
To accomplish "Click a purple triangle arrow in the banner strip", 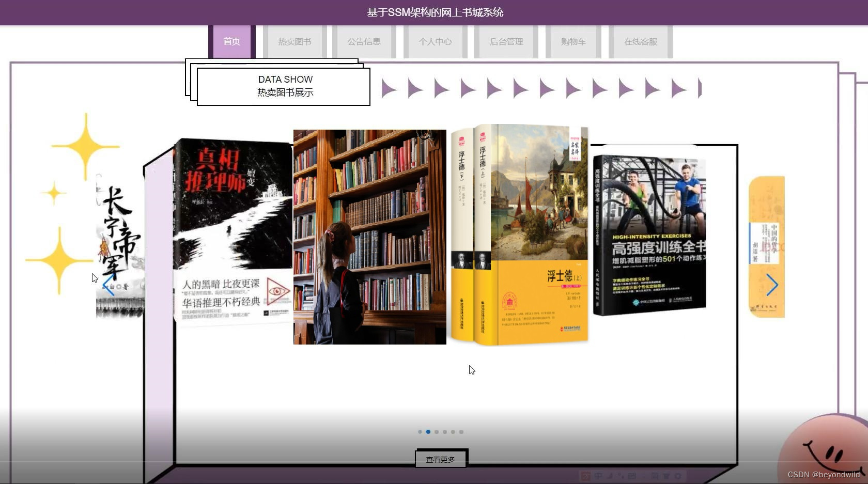I will pyautogui.click(x=389, y=89).
